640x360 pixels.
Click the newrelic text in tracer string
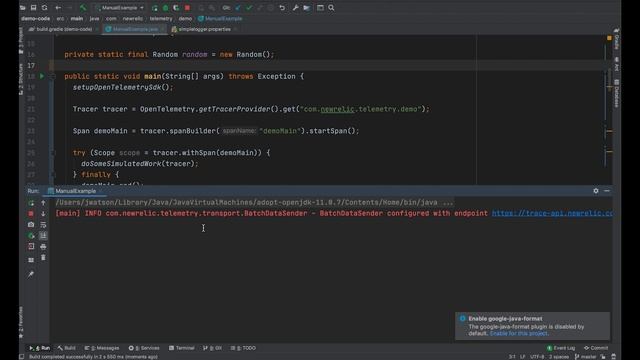click(337, 109)
